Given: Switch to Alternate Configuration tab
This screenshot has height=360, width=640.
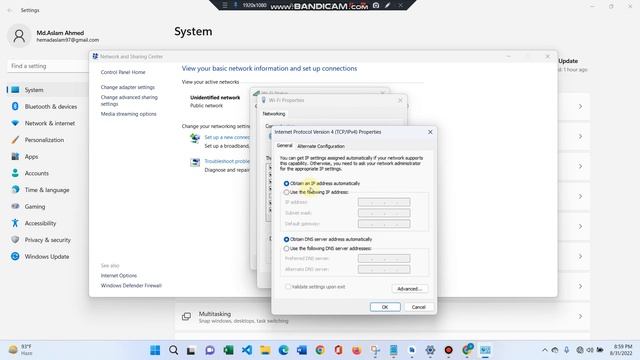Looking at the screenshot, I should (x=321, y=146).
